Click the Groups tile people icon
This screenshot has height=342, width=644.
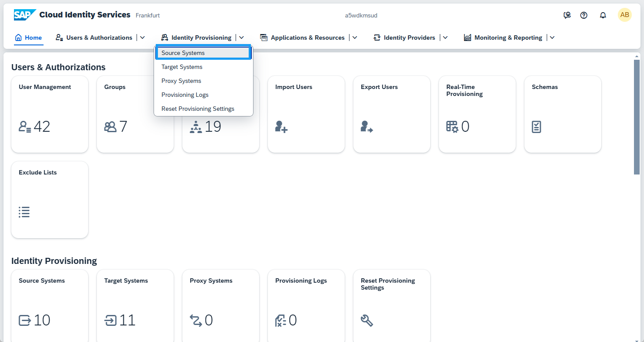pyautogui.click(x=110, y=127)
